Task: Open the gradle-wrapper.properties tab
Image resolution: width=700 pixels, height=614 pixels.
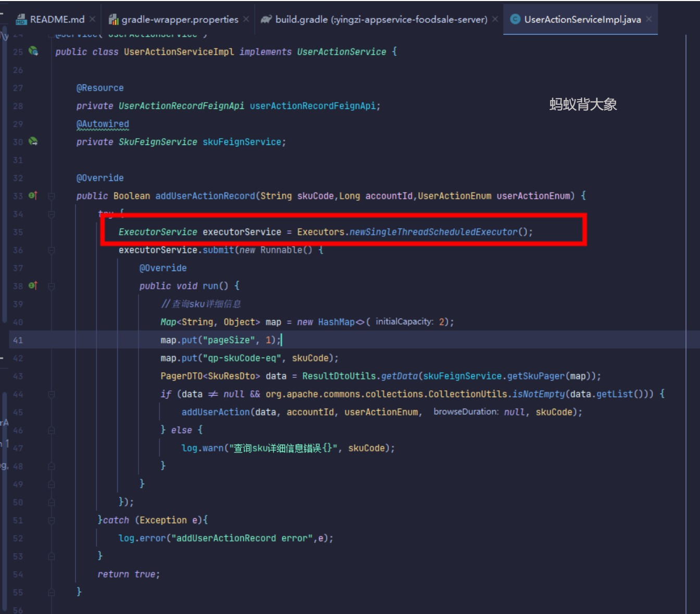Action: pyautogui.click(x=179, y=19)
